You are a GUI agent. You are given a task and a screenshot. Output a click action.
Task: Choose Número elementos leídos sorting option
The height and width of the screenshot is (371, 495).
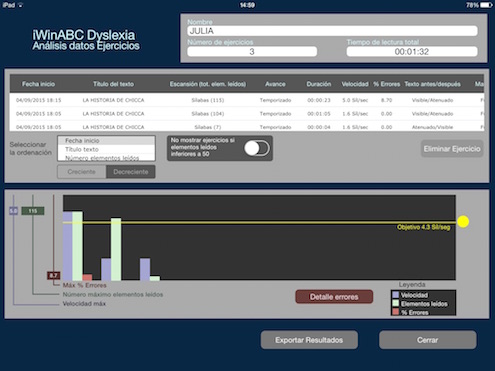tap(106, 158)
